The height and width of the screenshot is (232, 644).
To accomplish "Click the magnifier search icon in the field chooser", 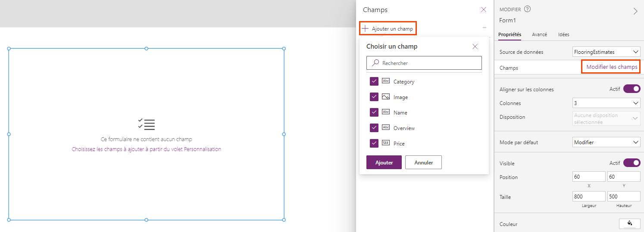I will pos(375,63).
